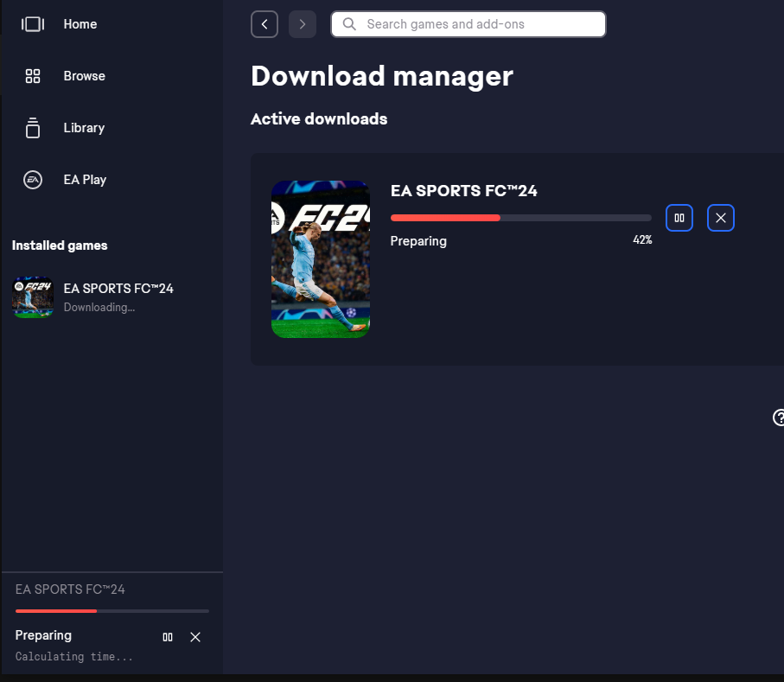
Task: Pause the EA SPORTS FC 24 download in main panel
Action: pyautogui.click(x=679, y=218)
